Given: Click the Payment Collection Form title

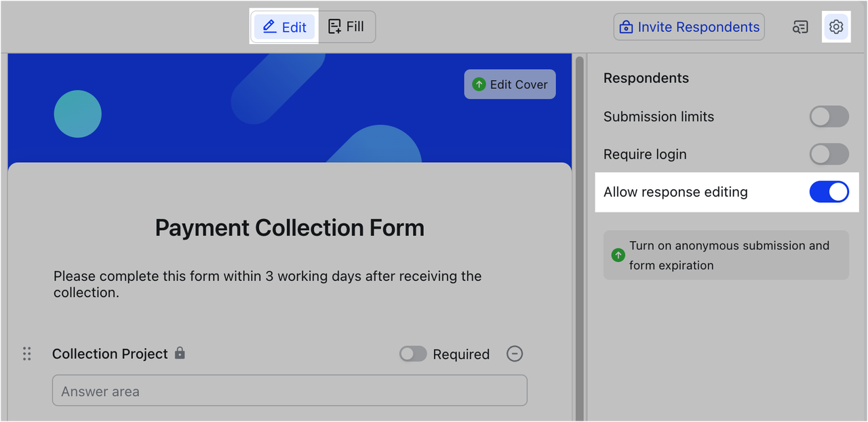Looking at the screenshot, I should point(290,227).
